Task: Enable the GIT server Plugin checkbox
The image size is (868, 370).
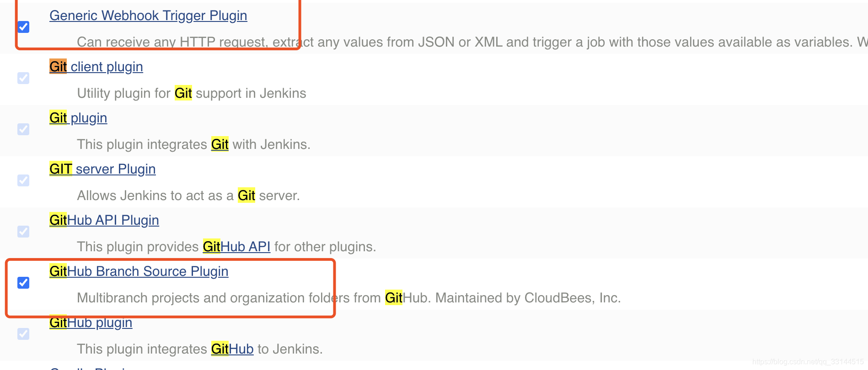Action: 23,180
